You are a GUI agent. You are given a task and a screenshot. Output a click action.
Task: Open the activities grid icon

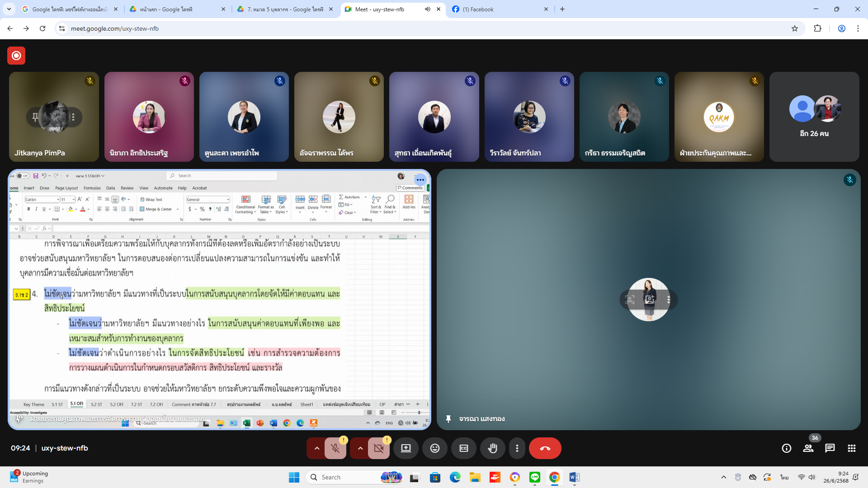pos(852,448)
